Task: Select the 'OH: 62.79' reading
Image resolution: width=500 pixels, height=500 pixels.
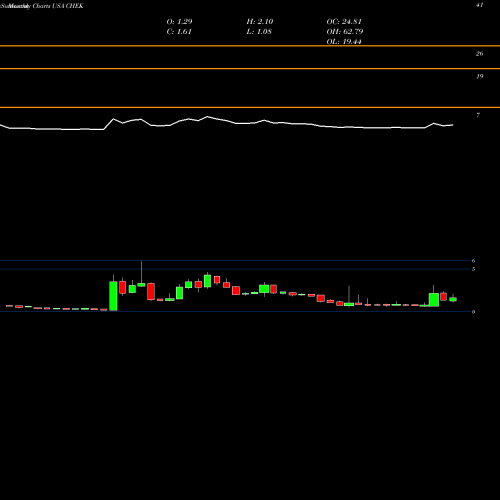Action: coord(345,32)
